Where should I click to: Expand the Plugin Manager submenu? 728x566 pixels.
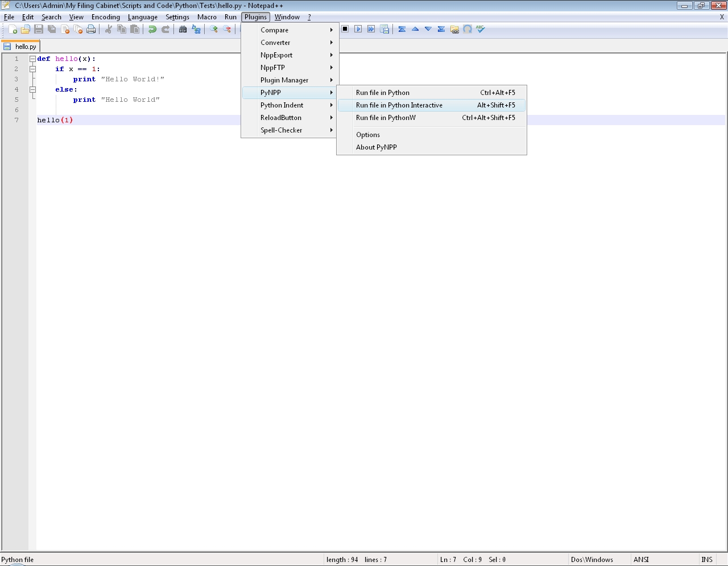(290, 80)
